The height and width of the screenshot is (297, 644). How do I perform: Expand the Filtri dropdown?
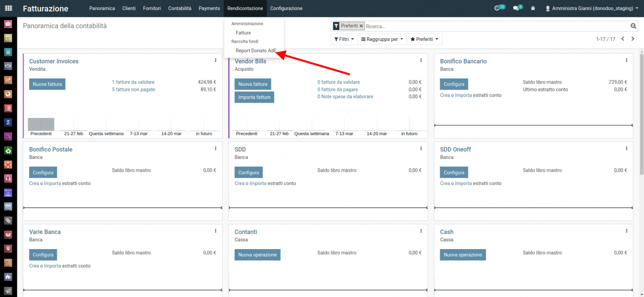344,39
